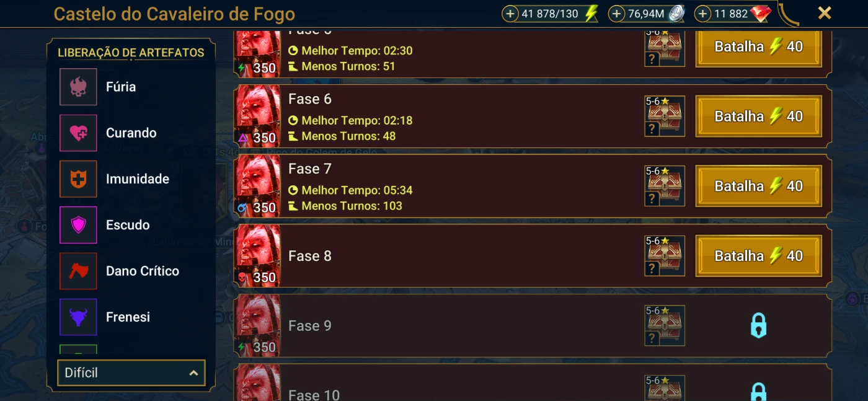Screen dimensions: 868x401
Task: Select the locked Fase 9 stage row
Action: [533, 325]
